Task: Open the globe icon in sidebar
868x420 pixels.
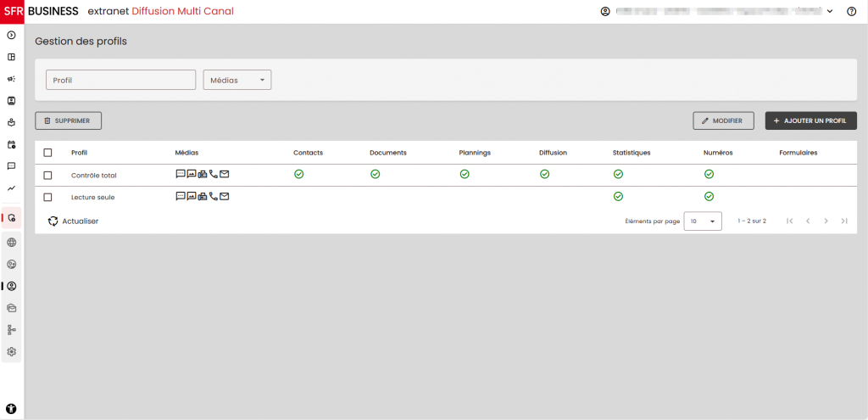Action: (x=12, y=242)
